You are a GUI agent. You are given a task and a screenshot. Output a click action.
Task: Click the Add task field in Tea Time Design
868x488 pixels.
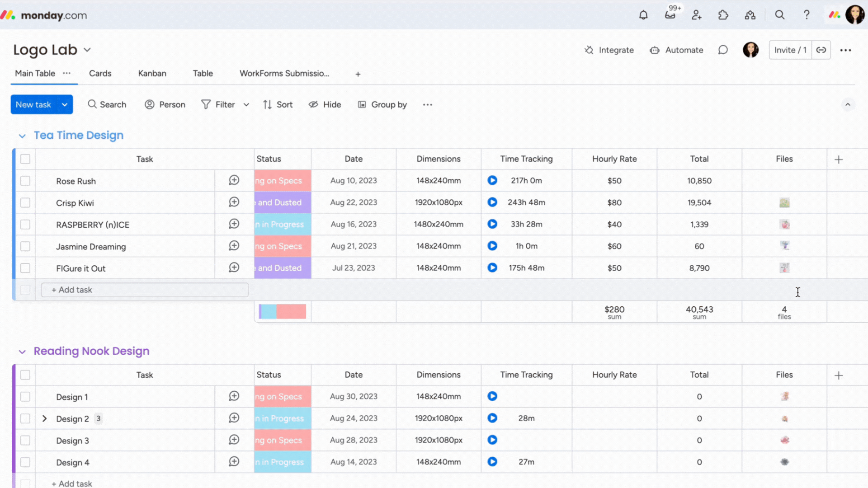click(145, 290)
